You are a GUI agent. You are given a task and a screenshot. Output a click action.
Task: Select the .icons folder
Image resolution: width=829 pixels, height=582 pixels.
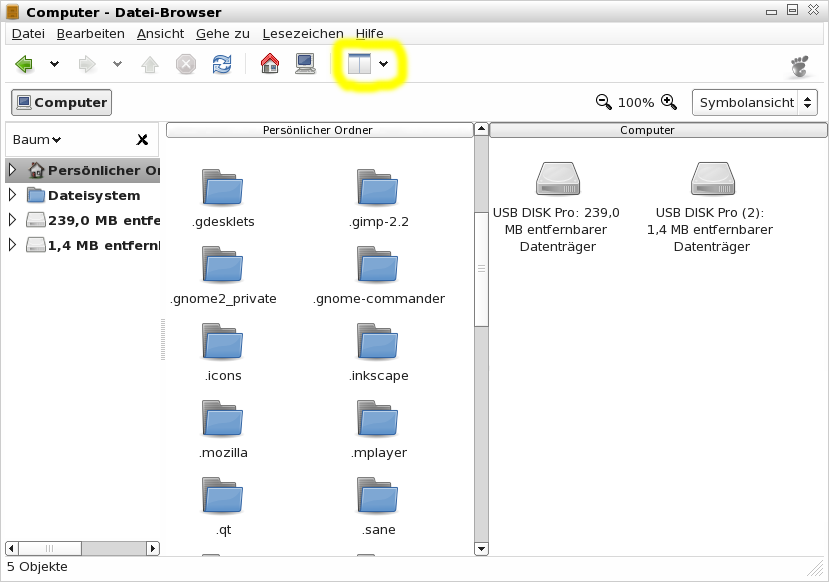(223, 353)
